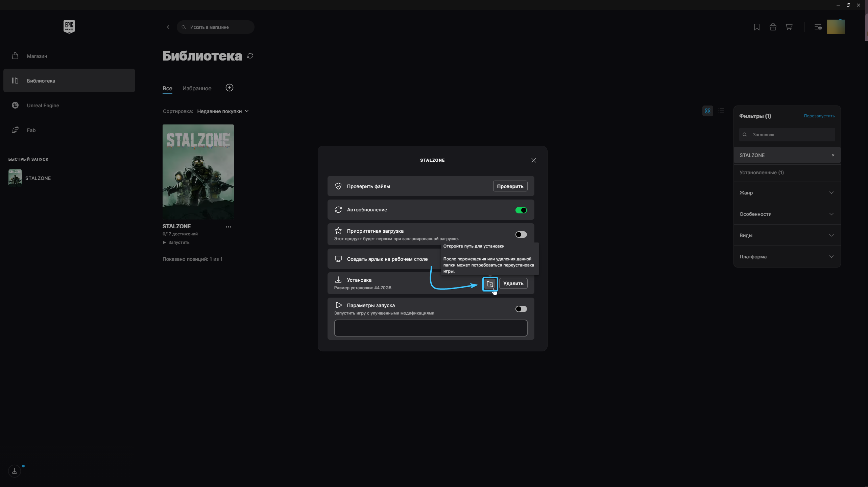Open install folder with folder-search icon

(x=490, y=284)
